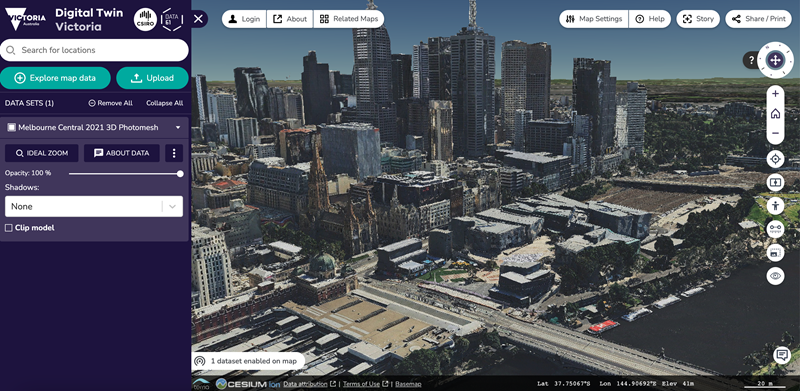Click the Explore map data button

click(55, 78)
